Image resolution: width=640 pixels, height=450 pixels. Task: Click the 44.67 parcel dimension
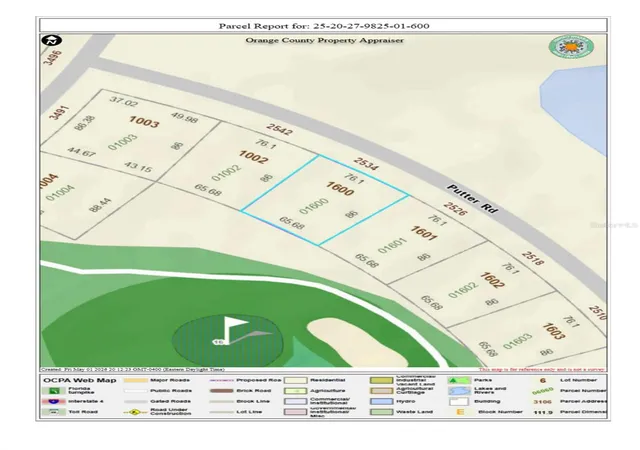(x=82, y=152)
